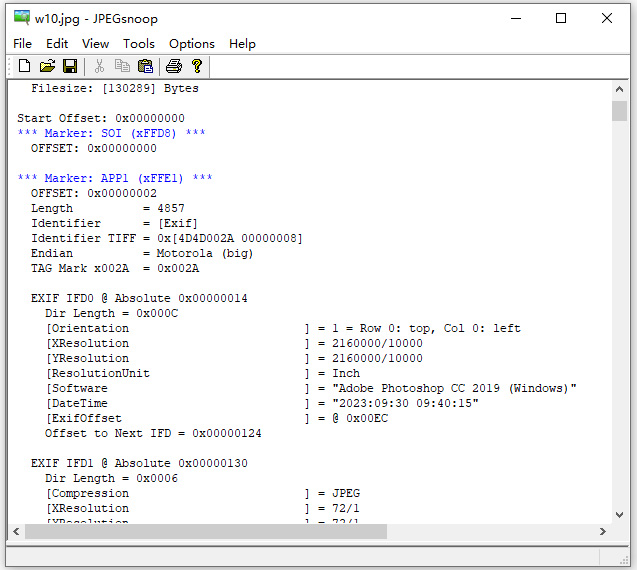Click the '[Compression' row showing JPEG

pyautogui.click(x=203, y=493)
